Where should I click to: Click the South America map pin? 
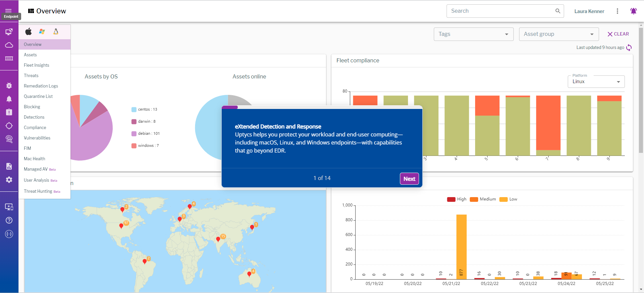pyautogui.click(x=144, y=261)
